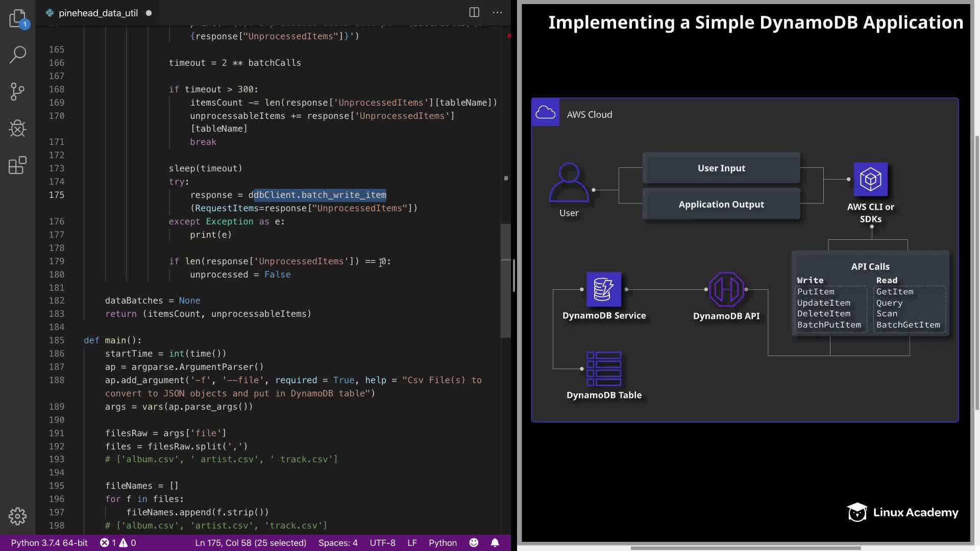980x551 pixels.
Task: Click the feedback smiley in status bar
Action: pos(474,543)
